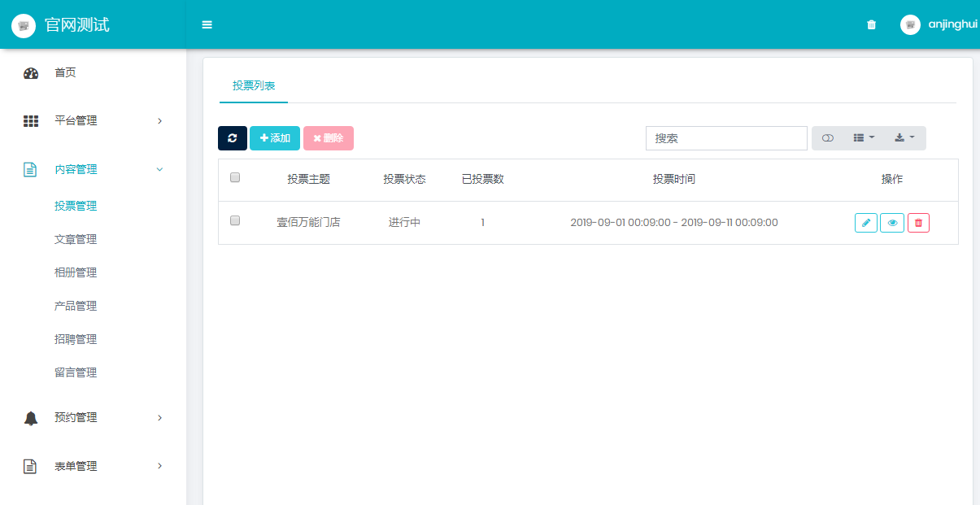Click the pencil edit icon in row

tap(866, 223)
